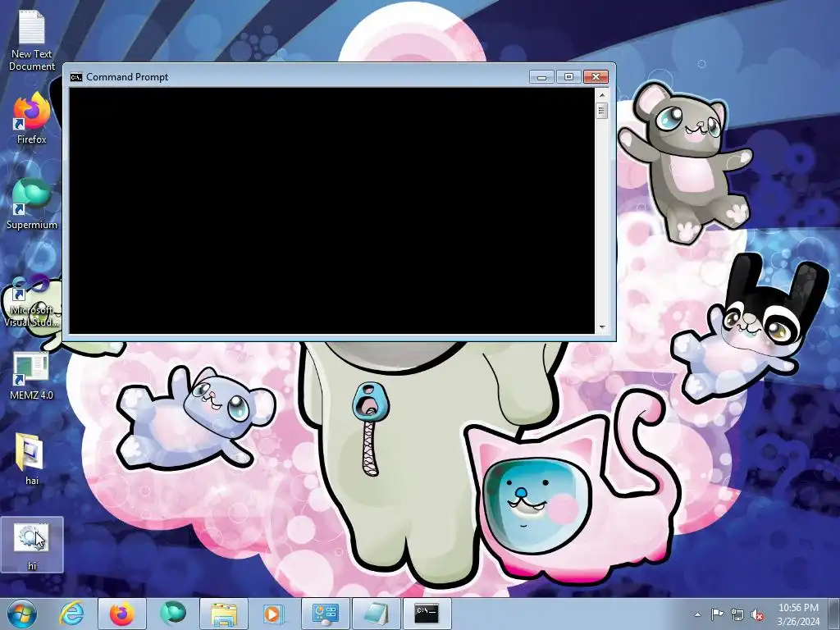Click the Command Prompt scrollbar up arrow

(601, 95)
